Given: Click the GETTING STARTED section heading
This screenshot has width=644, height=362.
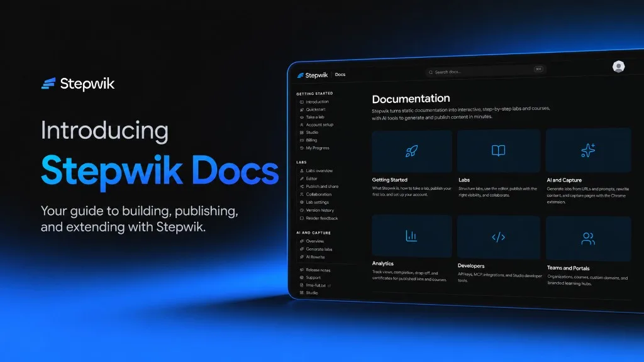Looking at the screenshot, I should point(314,94).
